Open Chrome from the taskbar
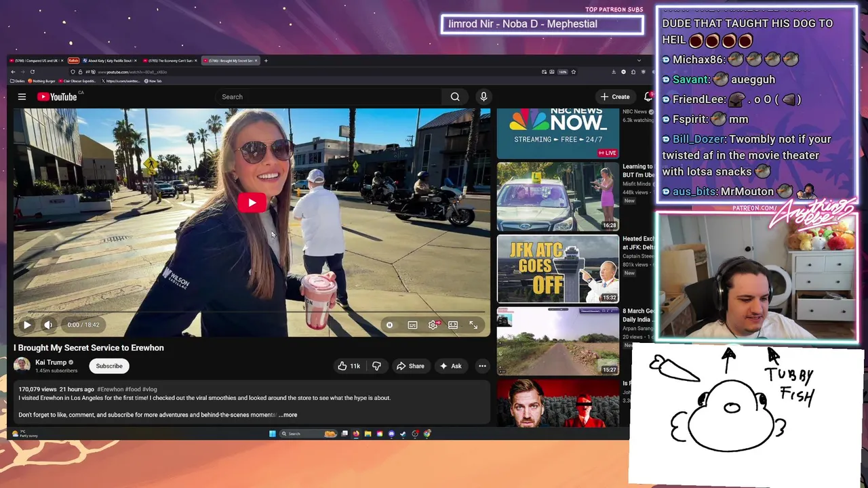The width and height of the screenshot is (868, 488). (427, 434)
